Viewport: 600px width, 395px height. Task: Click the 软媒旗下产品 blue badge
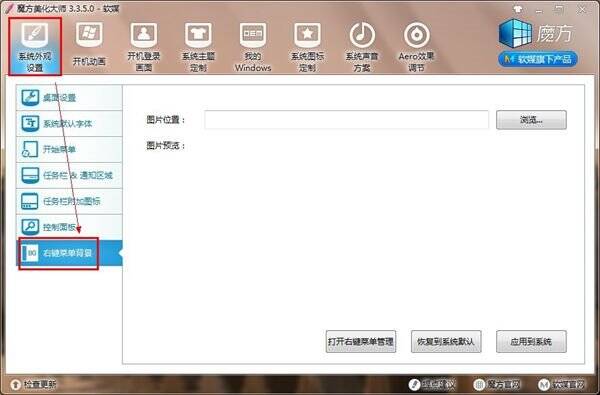pyautogui.click(x=538, y=59)
